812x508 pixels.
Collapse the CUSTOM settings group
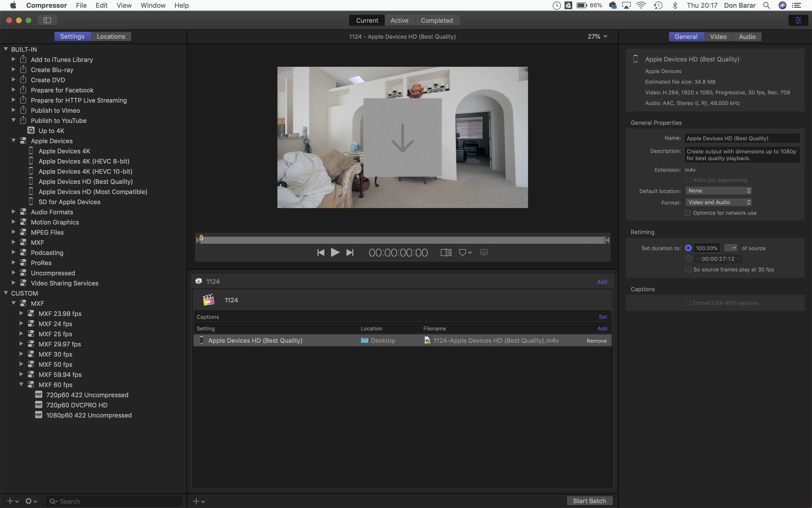click(x=6, y=293)
